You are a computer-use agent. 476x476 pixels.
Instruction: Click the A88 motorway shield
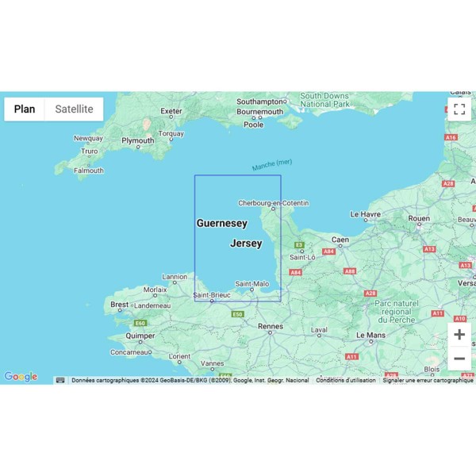click(350, 271)
